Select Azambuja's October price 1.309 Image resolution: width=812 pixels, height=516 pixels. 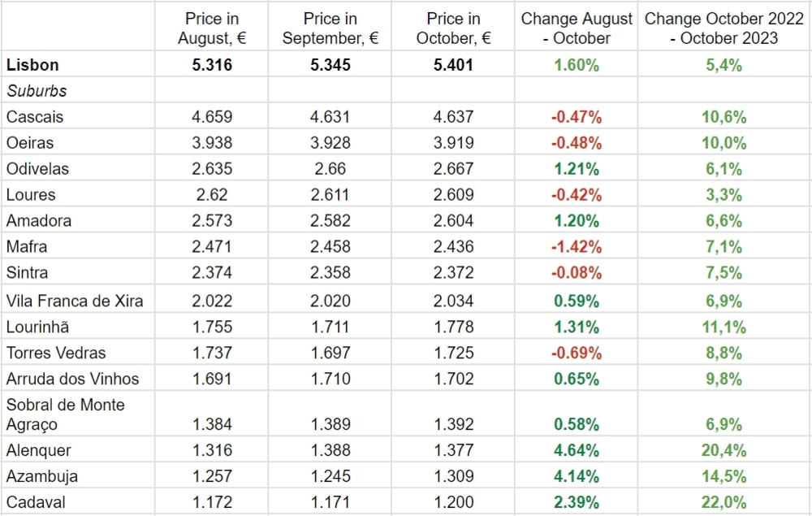pyautogui.click(x=453, y=476)
